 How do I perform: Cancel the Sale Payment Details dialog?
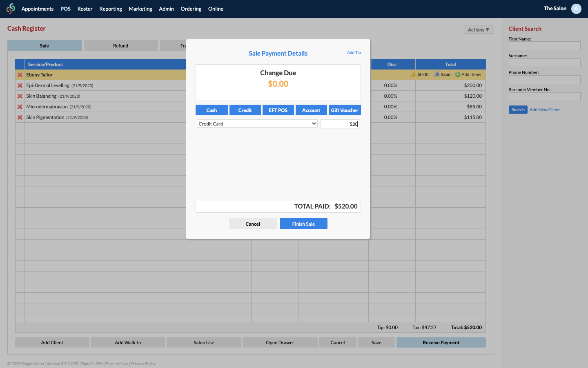point(253,224)
